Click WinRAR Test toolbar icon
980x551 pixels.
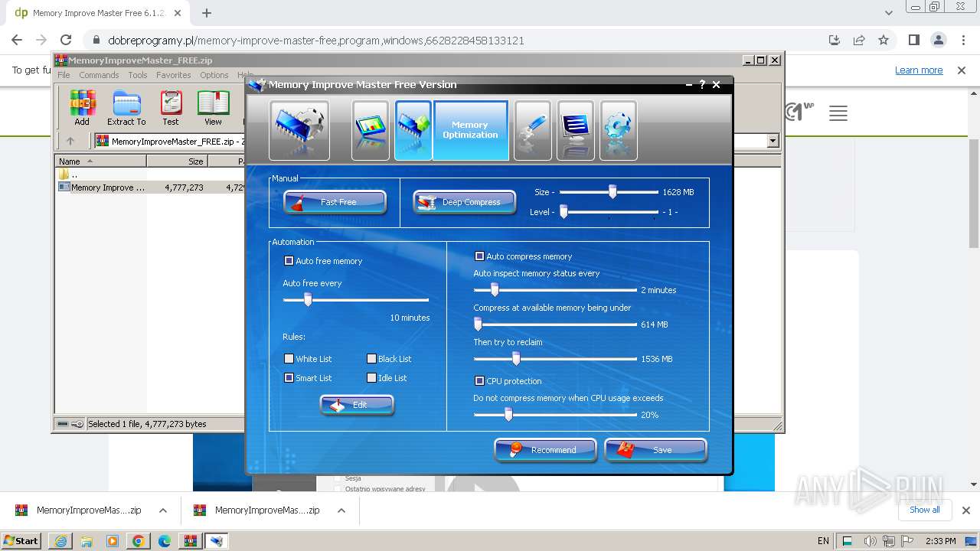171,108
